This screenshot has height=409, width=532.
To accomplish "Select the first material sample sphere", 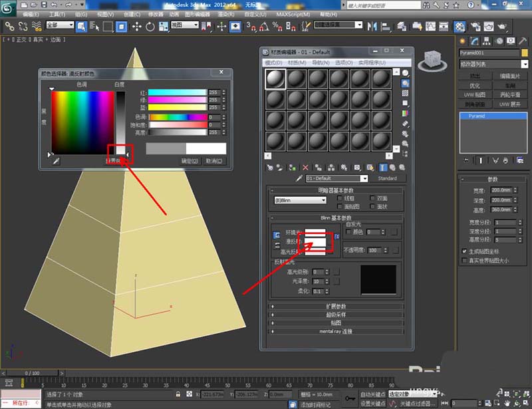I will [x=275, y=79].
